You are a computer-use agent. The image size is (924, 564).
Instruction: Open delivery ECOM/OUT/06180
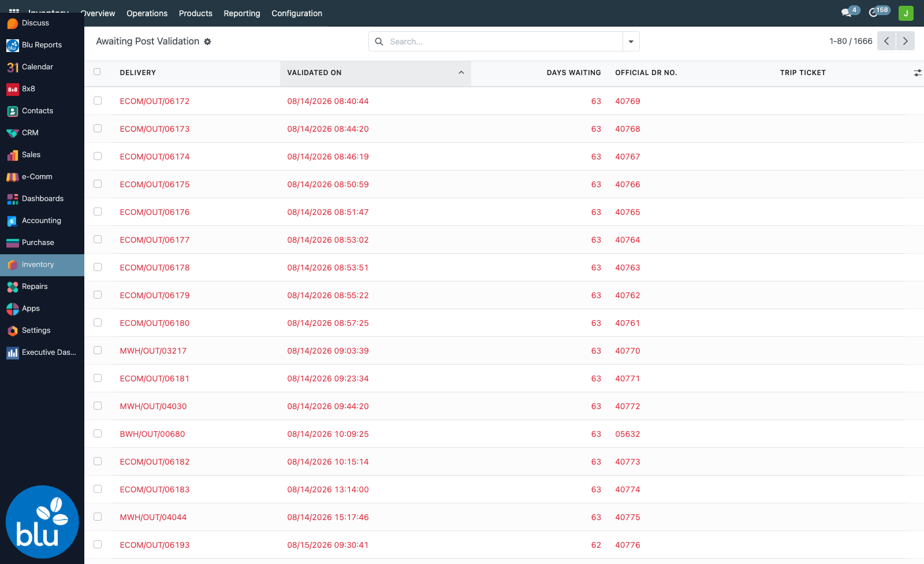tap(155, 323)
